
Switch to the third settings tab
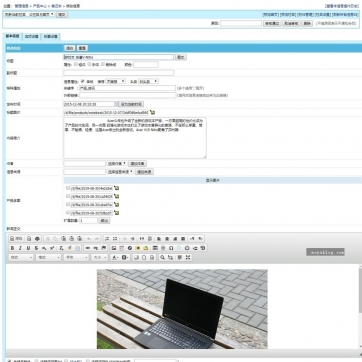coord(51,37)
